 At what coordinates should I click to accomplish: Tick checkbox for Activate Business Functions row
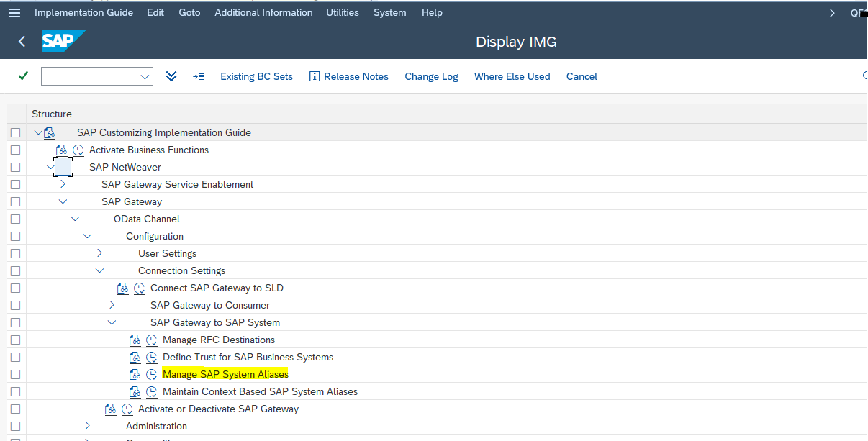coord(15,150)
